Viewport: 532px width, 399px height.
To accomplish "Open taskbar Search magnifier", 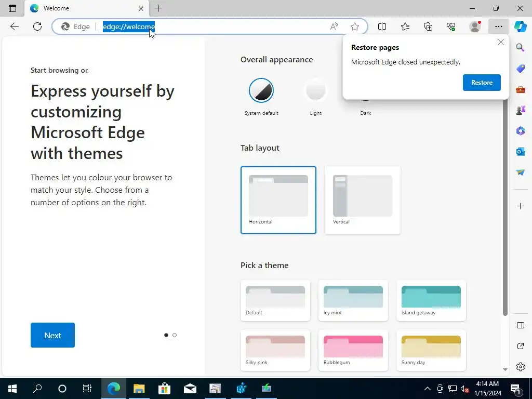I will tap(37, 388).
